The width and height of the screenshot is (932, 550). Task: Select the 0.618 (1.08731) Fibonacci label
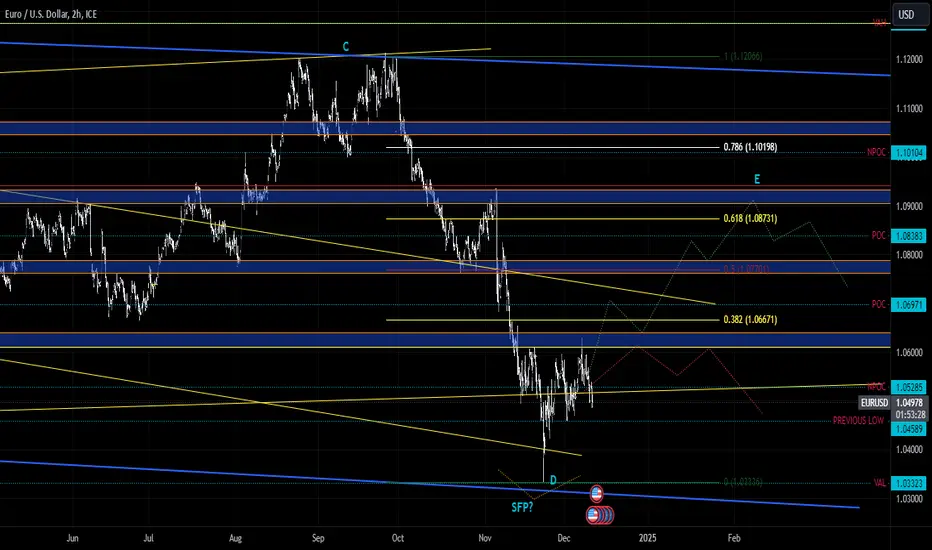point(750,218)
